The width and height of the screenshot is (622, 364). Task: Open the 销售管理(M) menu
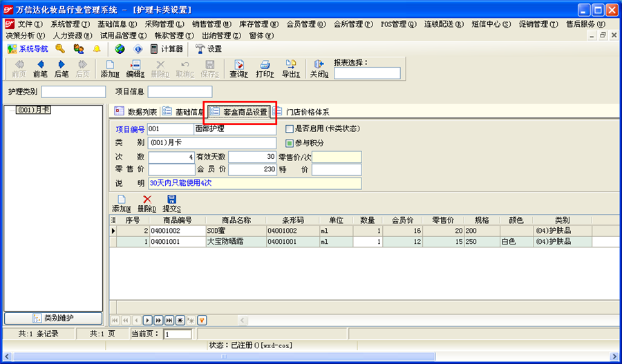pos(211,24)
